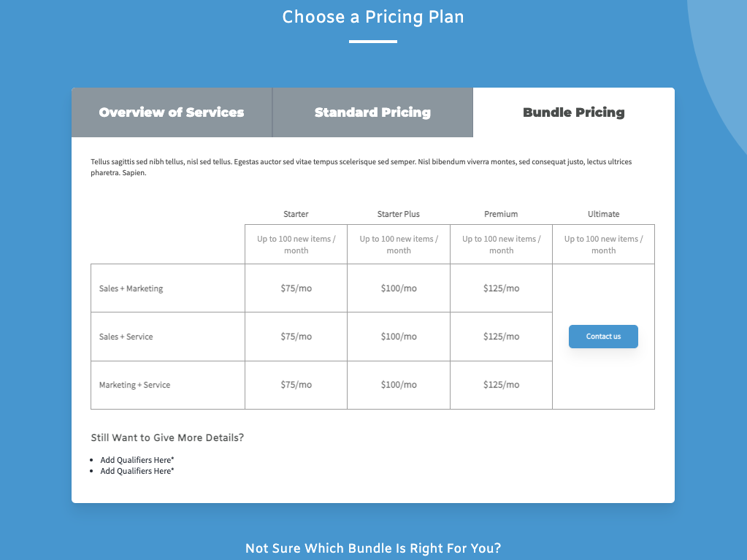Screen dimensions: 747x560
Task: Click the second Add Qualifiers Here link
Action: click(137, 471)
